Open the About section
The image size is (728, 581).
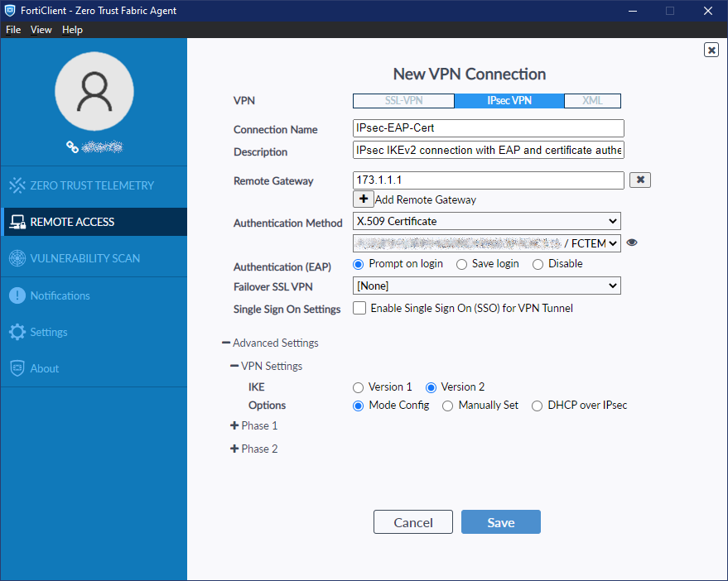pos(44,368)
